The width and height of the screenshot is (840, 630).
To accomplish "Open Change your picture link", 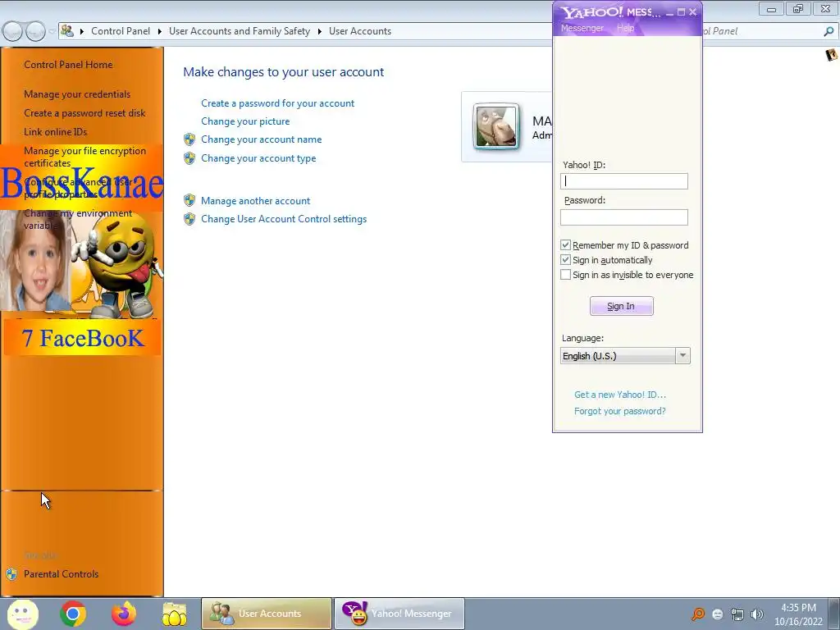I will pyautogui.click(x=245, y=121).
